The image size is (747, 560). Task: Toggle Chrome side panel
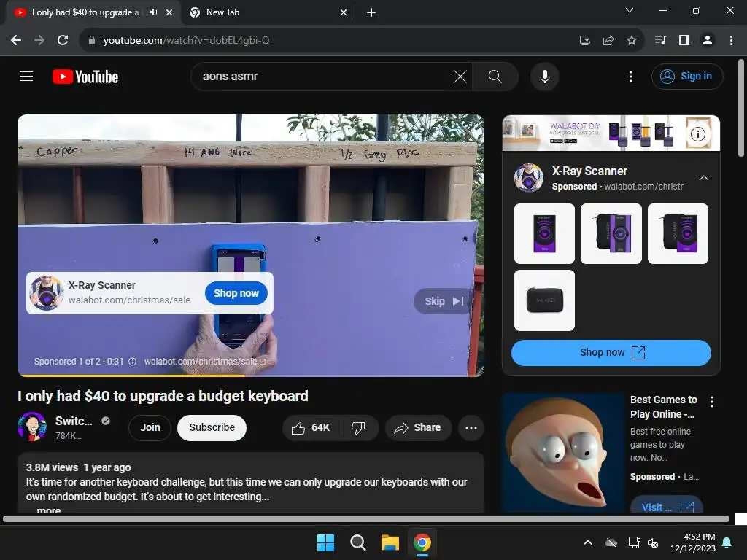point(684,40)
